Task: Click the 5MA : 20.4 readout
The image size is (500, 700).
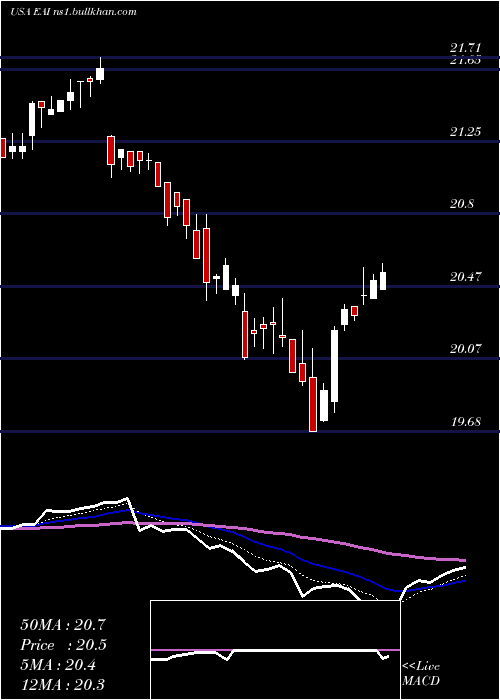Action: 58,666
